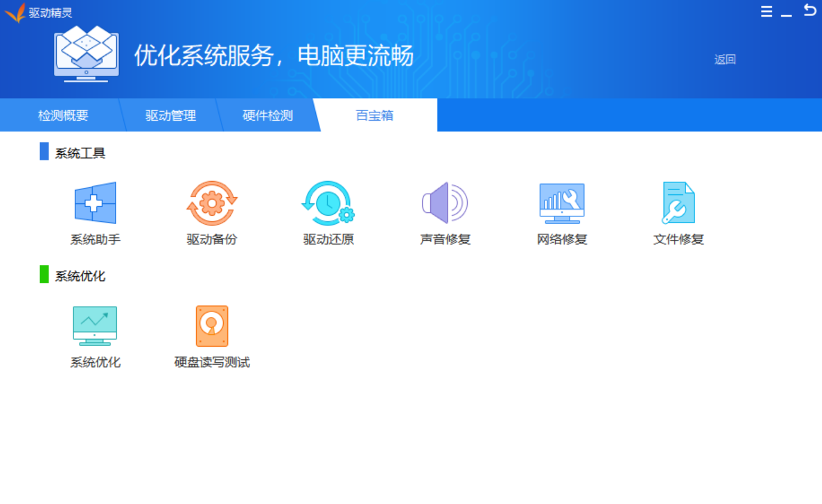Image resolution: width=822 pixels, height=504 pixels.
Task: Click the 系统助手 label
Action: coord(95,240)
